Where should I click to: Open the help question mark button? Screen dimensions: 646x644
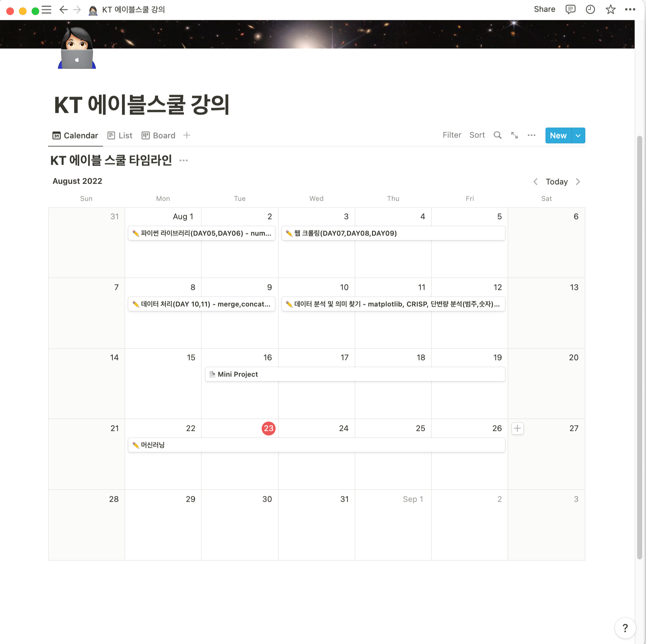coord(625,628)
